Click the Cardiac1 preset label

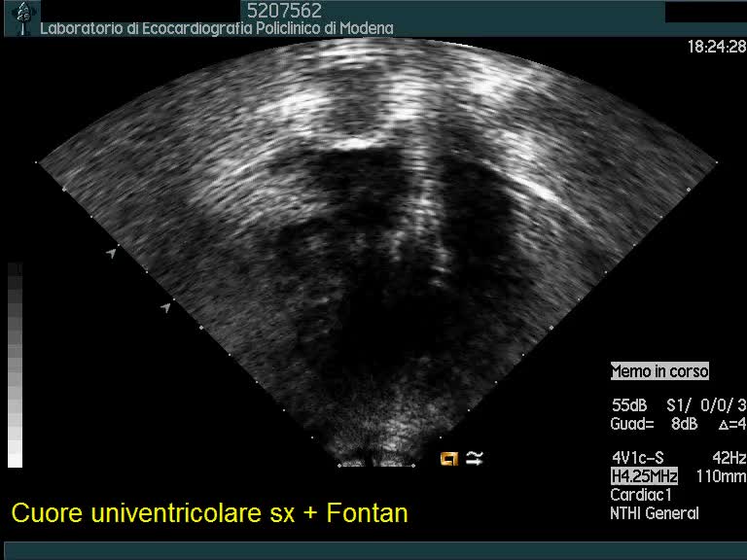(641, 495)
